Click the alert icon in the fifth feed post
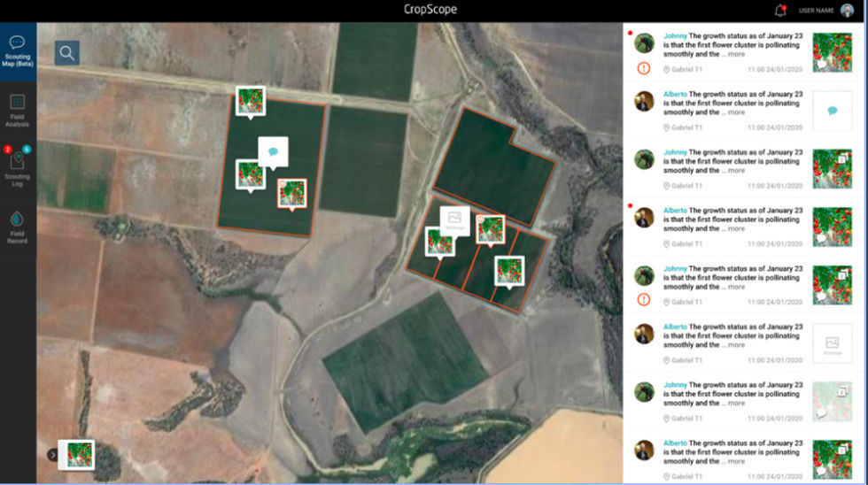The height and width of the screenshot is (485, 868). [x=643, y=300]
